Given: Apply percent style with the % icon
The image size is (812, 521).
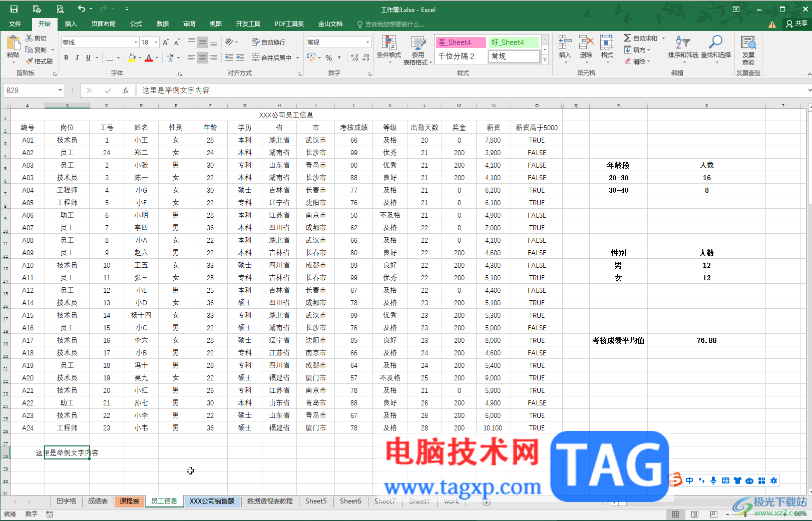Looking at the screenshot, I should pos(329,58).
